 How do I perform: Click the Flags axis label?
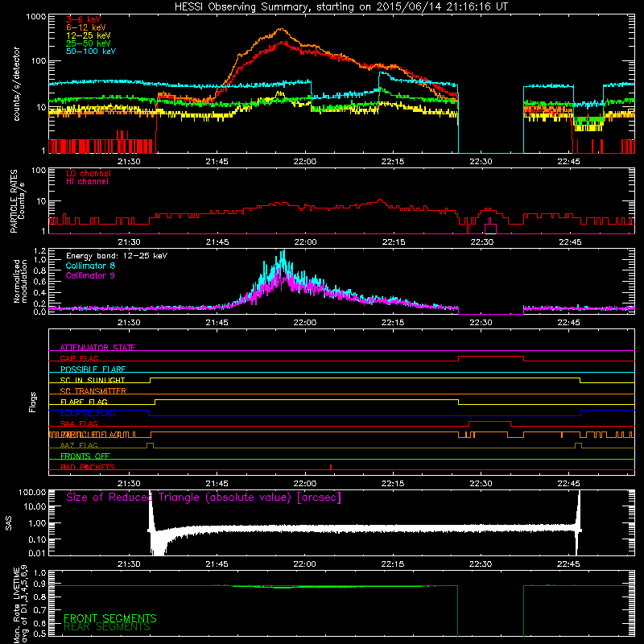pos(32,402)
